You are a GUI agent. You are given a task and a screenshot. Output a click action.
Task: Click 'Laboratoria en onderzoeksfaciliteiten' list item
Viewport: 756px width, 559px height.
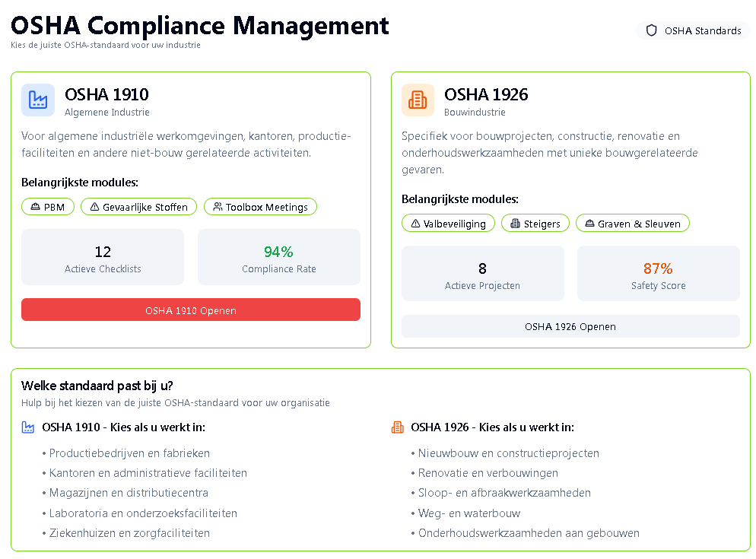point(143,513)
